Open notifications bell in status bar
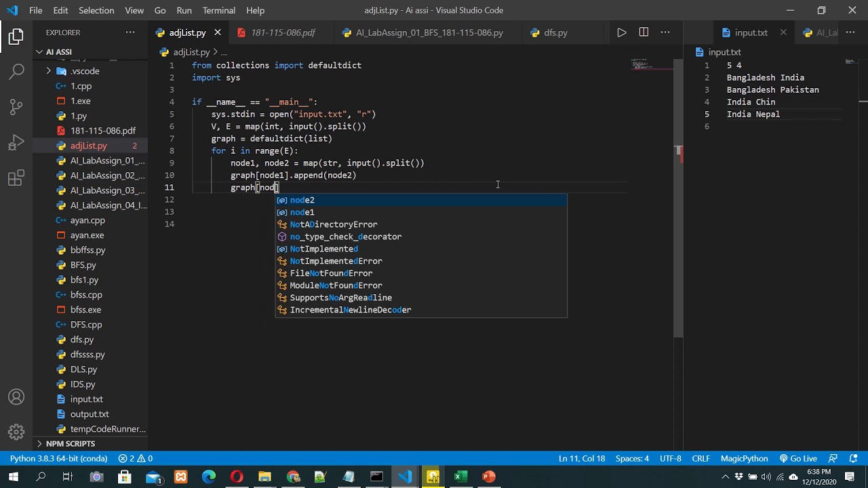This screenshot has width=868, height=488. coord(853,459)
